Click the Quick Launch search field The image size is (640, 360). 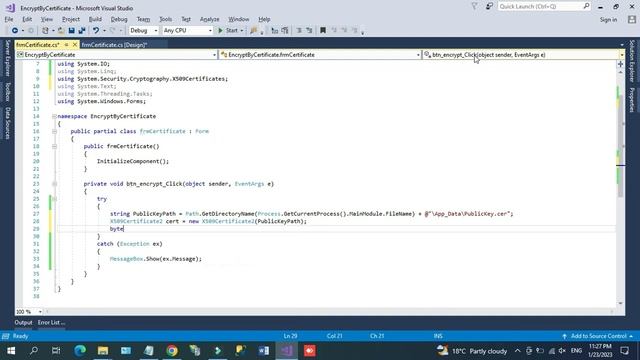click(544, 7)
